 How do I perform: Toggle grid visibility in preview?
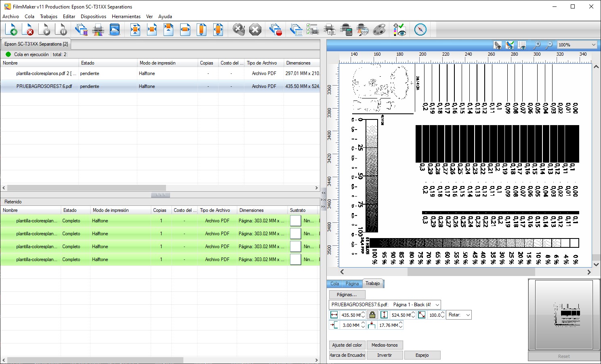(x=522, y=45)
